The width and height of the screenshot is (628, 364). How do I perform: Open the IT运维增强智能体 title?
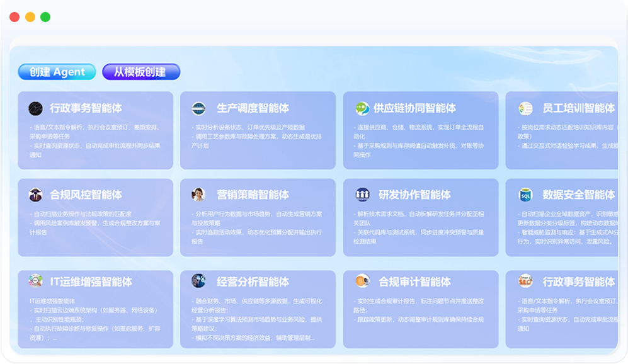point(91,282)
